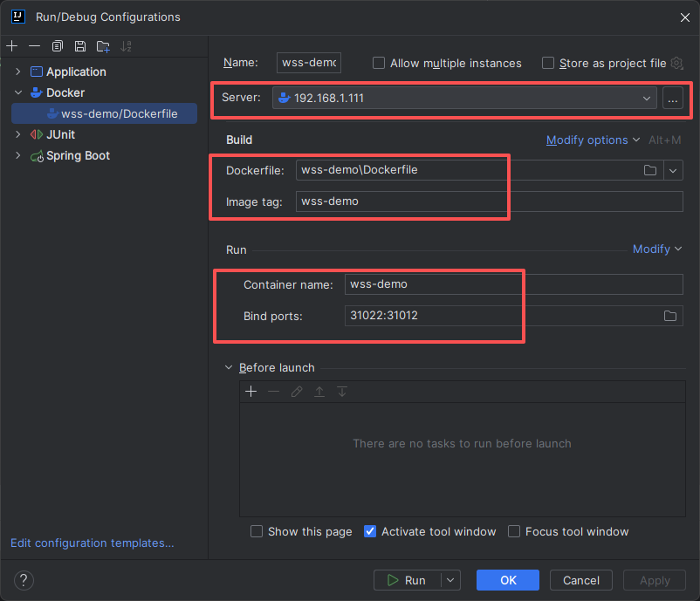Uncheck Activate tool window
Viewport: 700px width, 601px height.
click(x=370, y=531)
